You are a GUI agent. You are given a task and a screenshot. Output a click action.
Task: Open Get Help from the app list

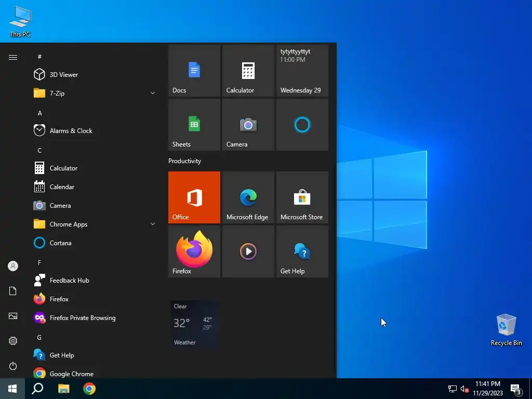[x=95, y=355]
